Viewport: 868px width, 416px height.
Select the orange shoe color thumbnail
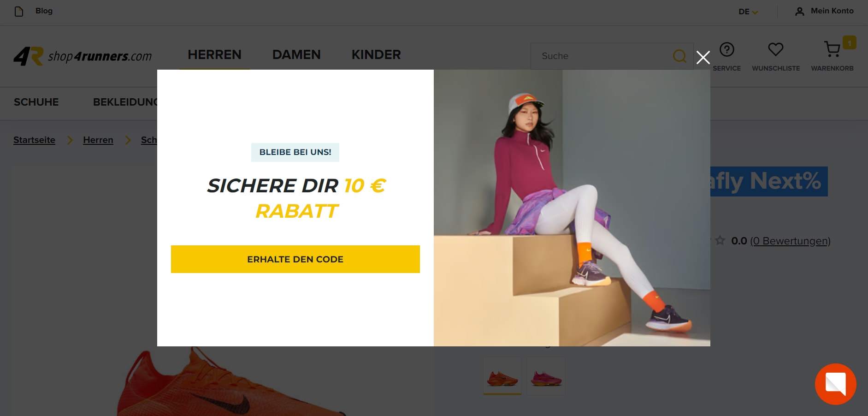(x=502, y=375)
